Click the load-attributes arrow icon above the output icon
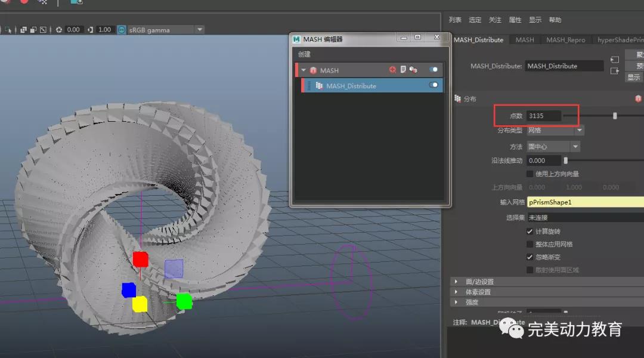This screenshot has height=358, width=644. (615, 60)
